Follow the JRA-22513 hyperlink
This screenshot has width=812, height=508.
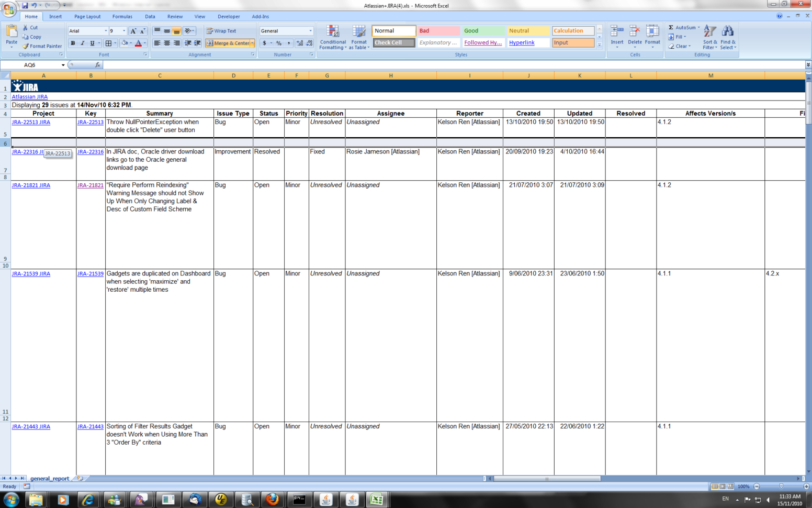pyautogui.click(x=90, y=122)
